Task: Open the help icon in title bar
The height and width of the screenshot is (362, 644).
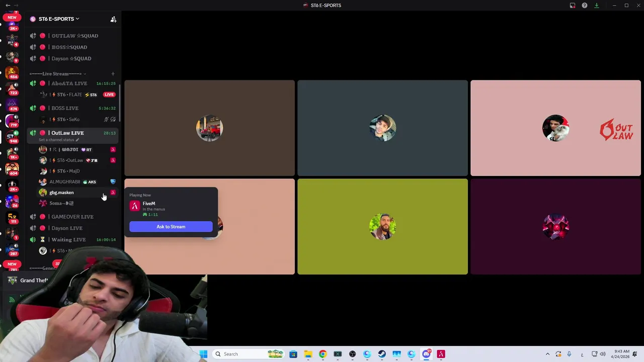Action: pyautogui.click(x=585, y=6)
